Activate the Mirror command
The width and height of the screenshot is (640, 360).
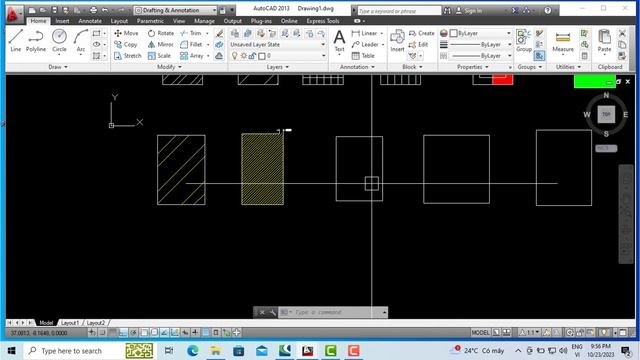160,44
